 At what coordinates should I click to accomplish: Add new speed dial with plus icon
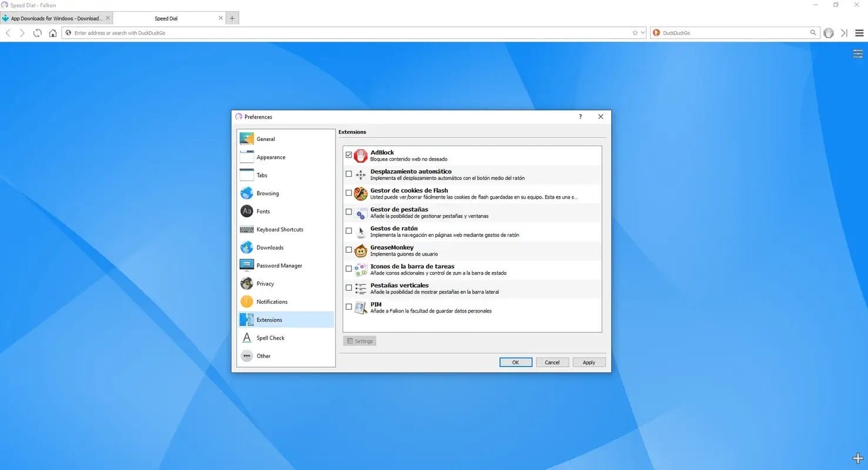(x=857, y=458)
